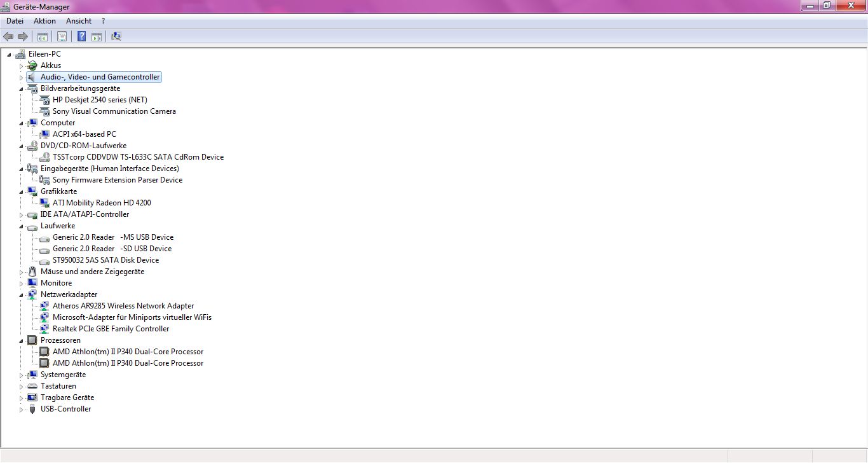Expand the Mäuse und andere Zeigegeräte category

(x=21, y=272)
